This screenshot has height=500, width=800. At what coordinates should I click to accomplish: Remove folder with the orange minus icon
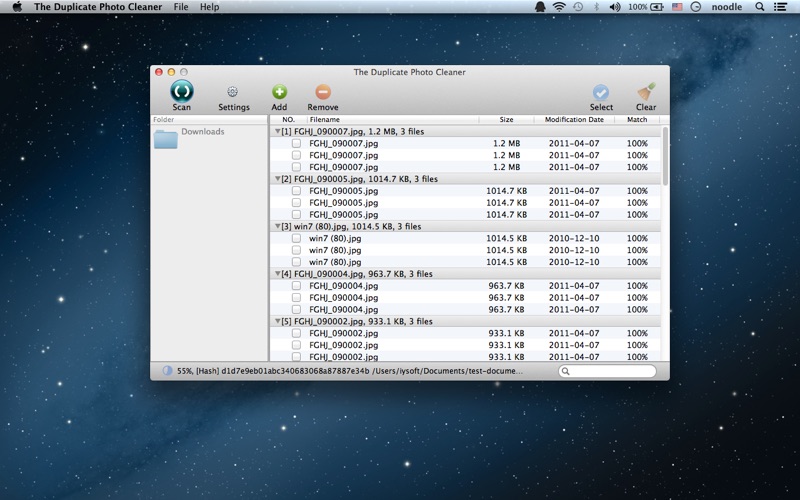pos(322,92)
